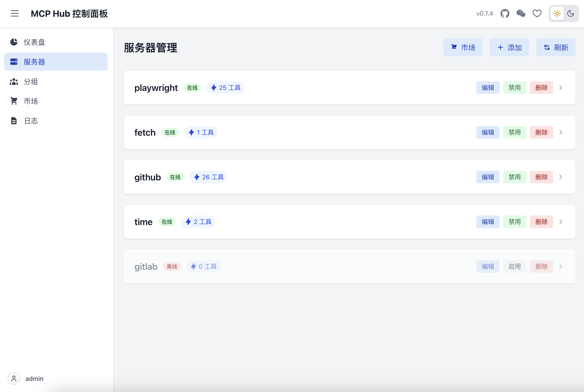Screen dimensions: 584x392
Task: Expand the gitlab server row chevron
Action: pyautogui.click(x=561, y=266)
